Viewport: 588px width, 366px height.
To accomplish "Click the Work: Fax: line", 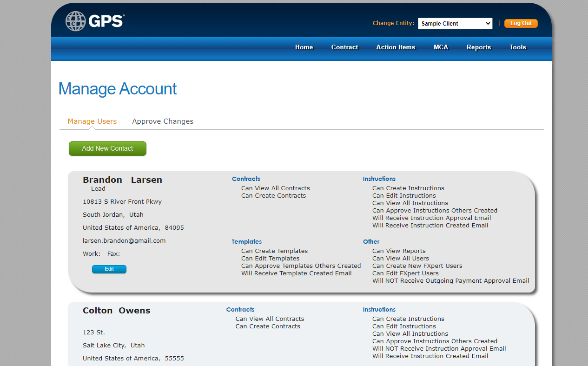I will tap(101, 254).
